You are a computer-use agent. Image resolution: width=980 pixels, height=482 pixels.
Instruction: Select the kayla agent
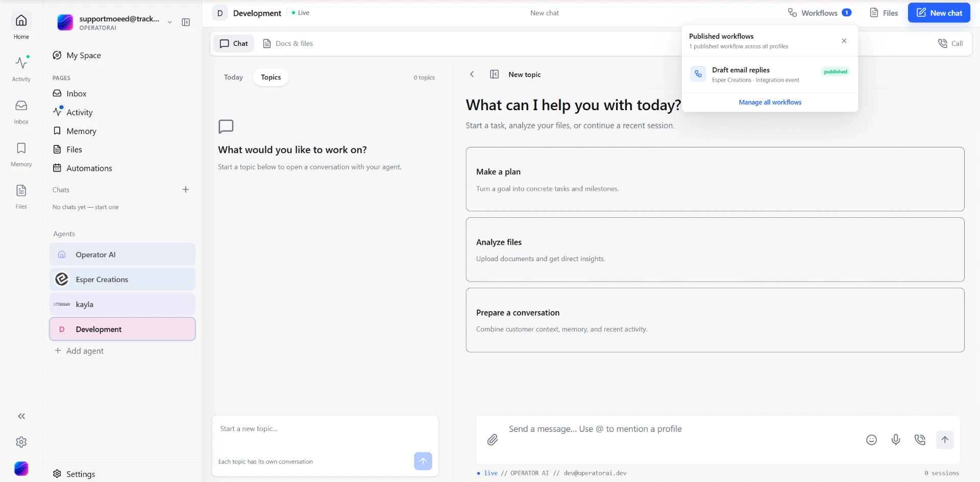[122, 304]
